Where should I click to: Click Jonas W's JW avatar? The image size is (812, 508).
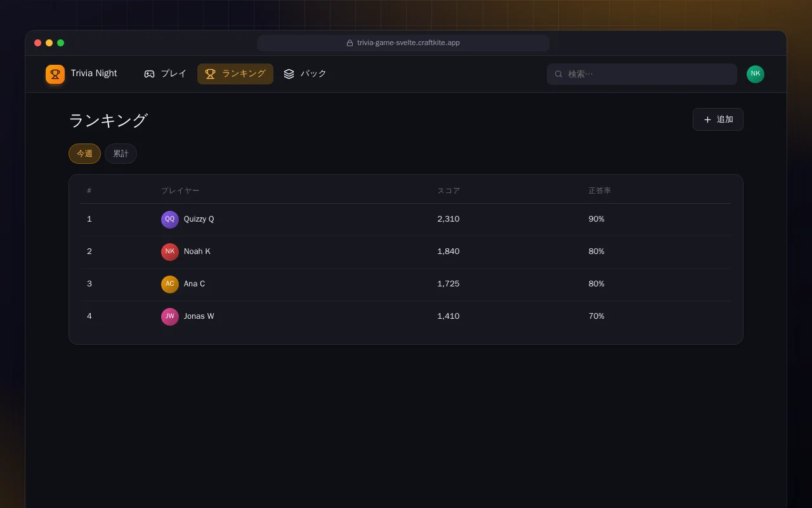click(x=170, y=316)
